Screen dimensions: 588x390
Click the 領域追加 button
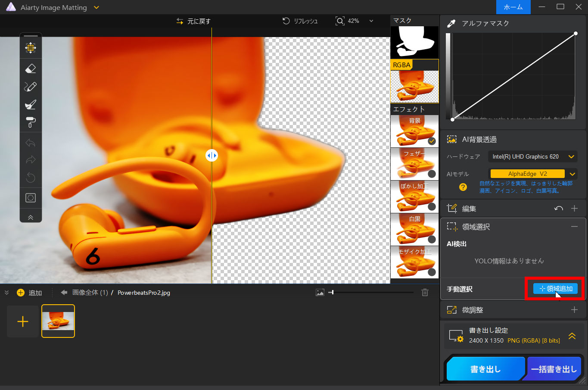555,289
